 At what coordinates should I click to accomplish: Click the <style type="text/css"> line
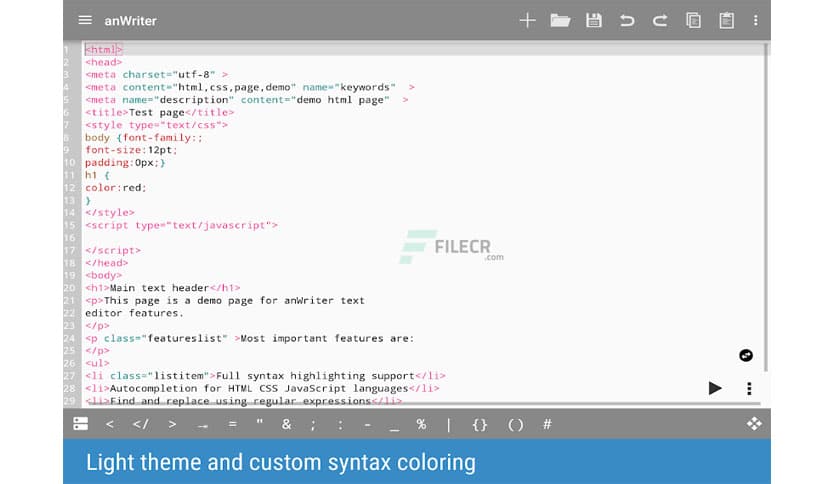tap(156, 125)
